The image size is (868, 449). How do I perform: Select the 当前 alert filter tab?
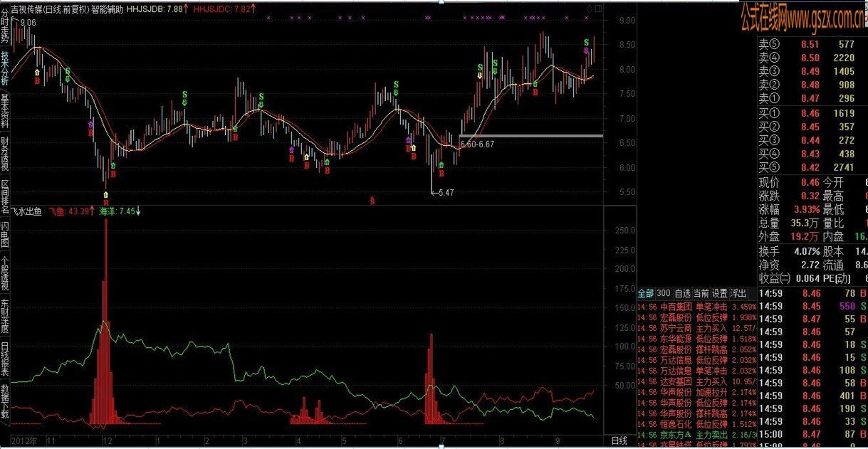701,293
